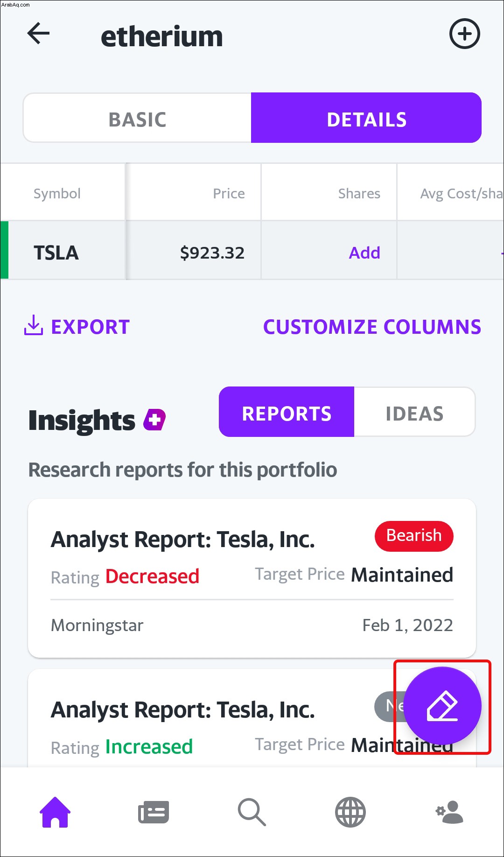Select the REPORTS insights tab
The image size is (504, 857).
pos(287,412)
